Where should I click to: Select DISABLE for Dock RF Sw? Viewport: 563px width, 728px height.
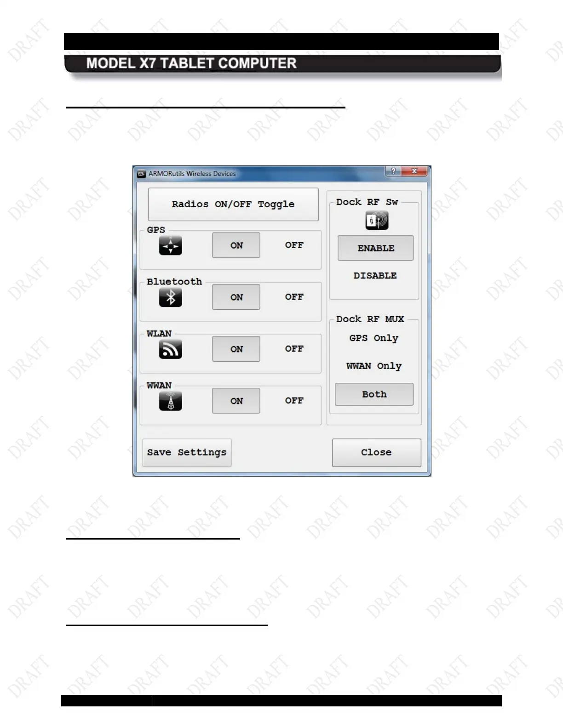pos(375,276)
